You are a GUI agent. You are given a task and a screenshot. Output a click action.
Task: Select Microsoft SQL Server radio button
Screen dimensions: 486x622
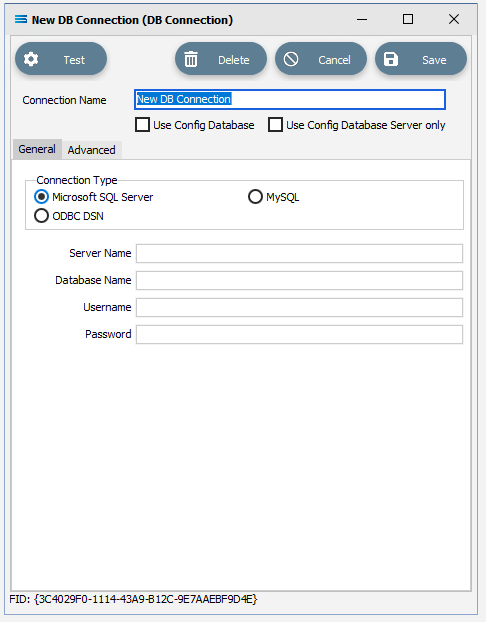(x=41, y=197)
